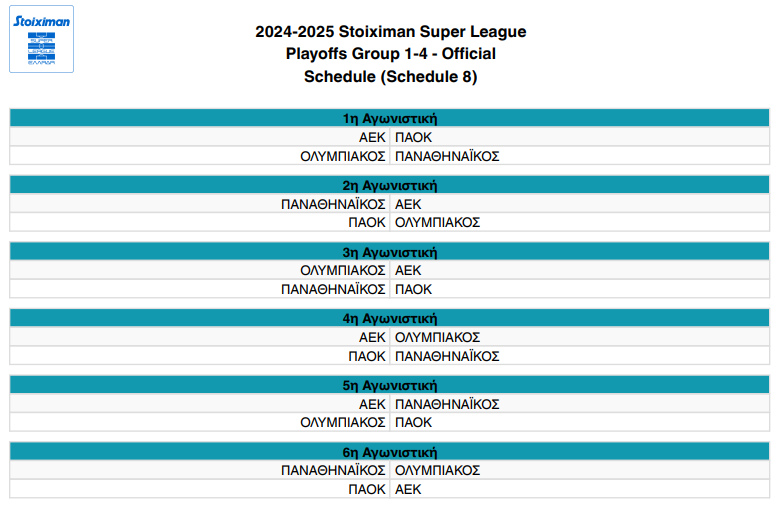Click away team ΠΑΟΚ in 1η Αγωνιστική
This screenshot has width=777, height=509.
414,137
